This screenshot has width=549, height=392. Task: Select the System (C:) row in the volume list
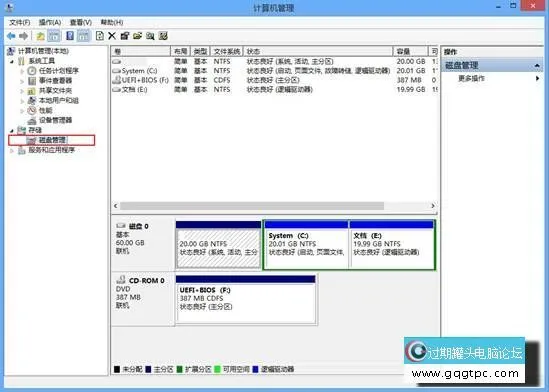pos(274,71)
